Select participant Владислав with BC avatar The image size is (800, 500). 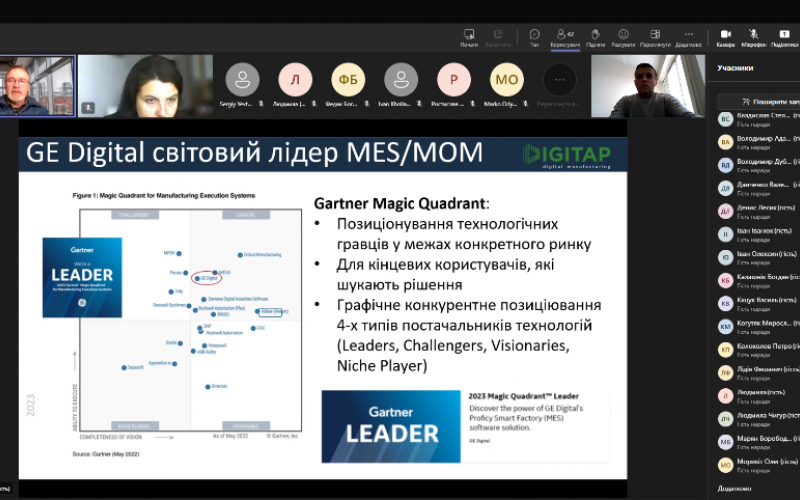[x=758, y=119]
